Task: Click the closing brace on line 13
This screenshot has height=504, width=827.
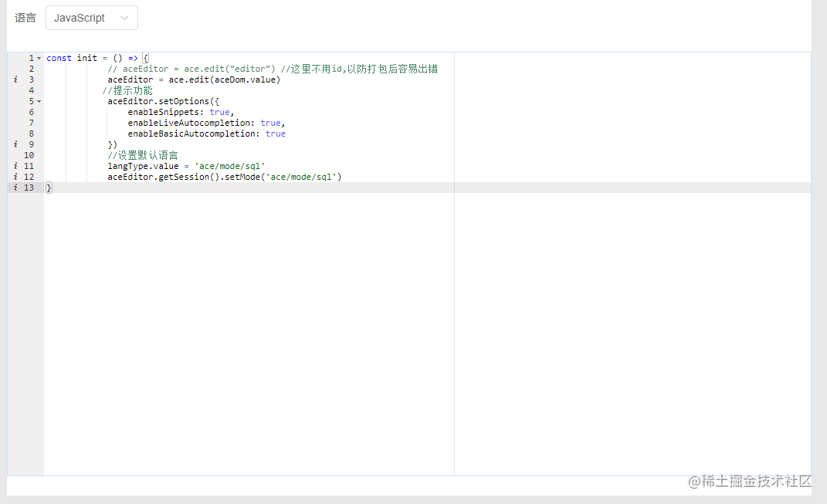Action: pyautogui.click(x=48, y=187)
